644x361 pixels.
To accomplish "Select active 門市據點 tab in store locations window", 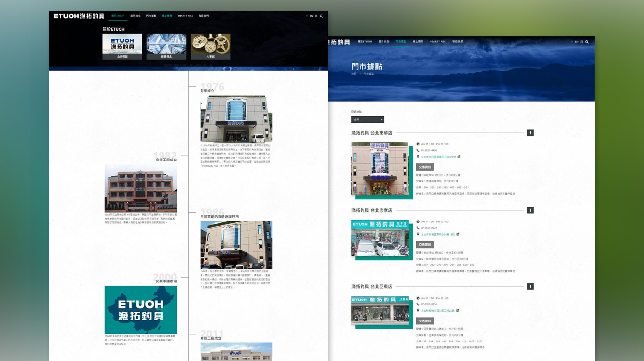I will [x=401, y=42].
